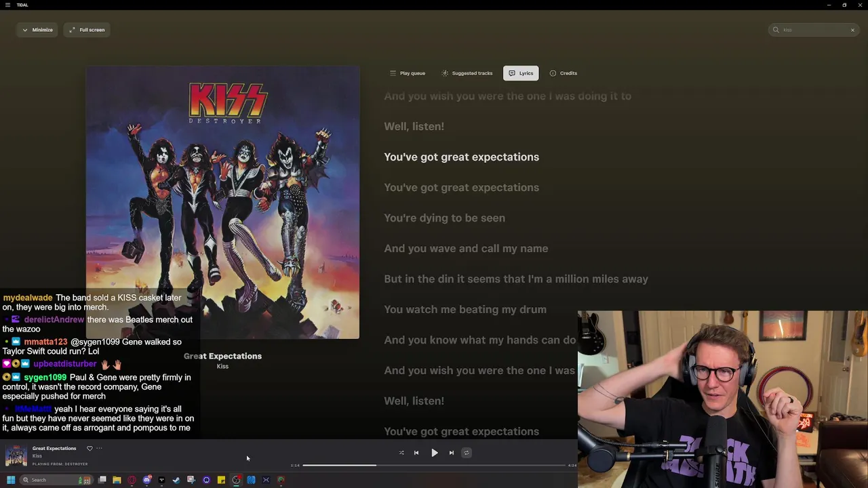Open Sticky Notes from the taskbar

point(221,480)
